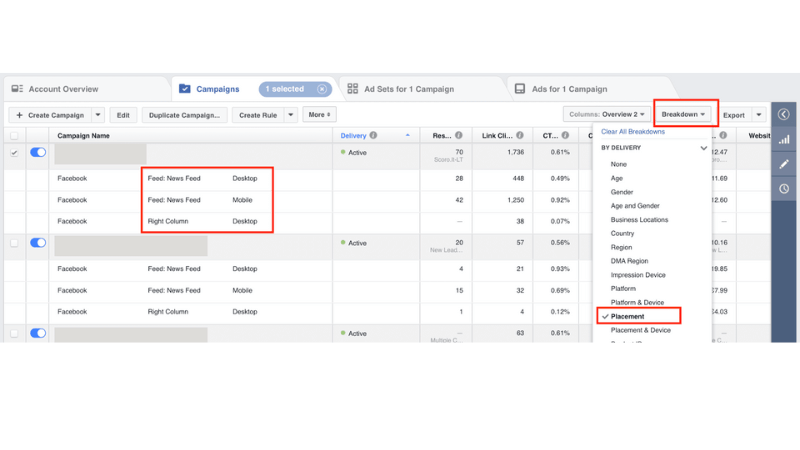Click the Create Campaign button
This screenshot has height=450, width=800.
tap(50, 115)
